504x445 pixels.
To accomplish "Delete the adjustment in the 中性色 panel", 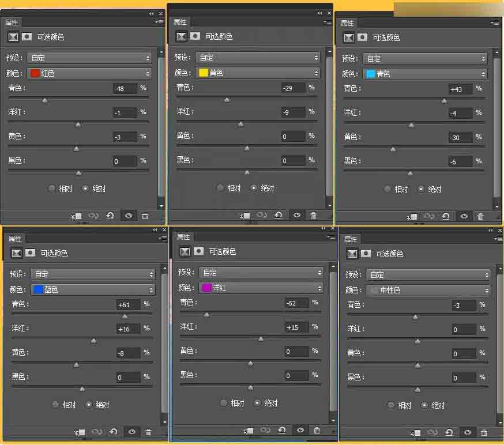I will [484, 433].
